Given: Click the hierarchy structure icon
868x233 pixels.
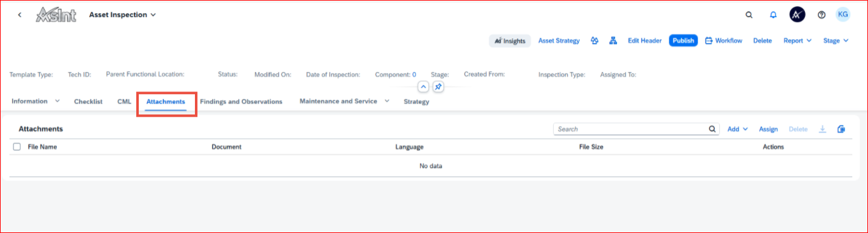Looking at the screenshot, I should coord(613,40).
